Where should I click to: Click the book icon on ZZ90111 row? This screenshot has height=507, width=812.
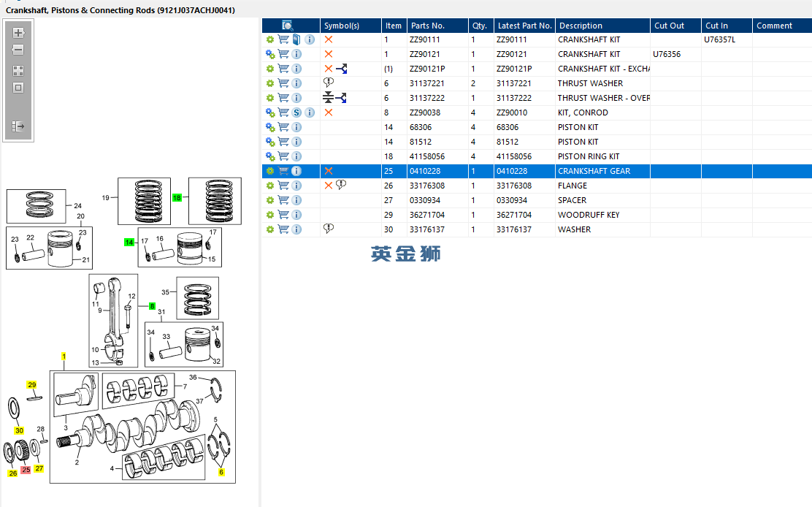coord(296,39)
